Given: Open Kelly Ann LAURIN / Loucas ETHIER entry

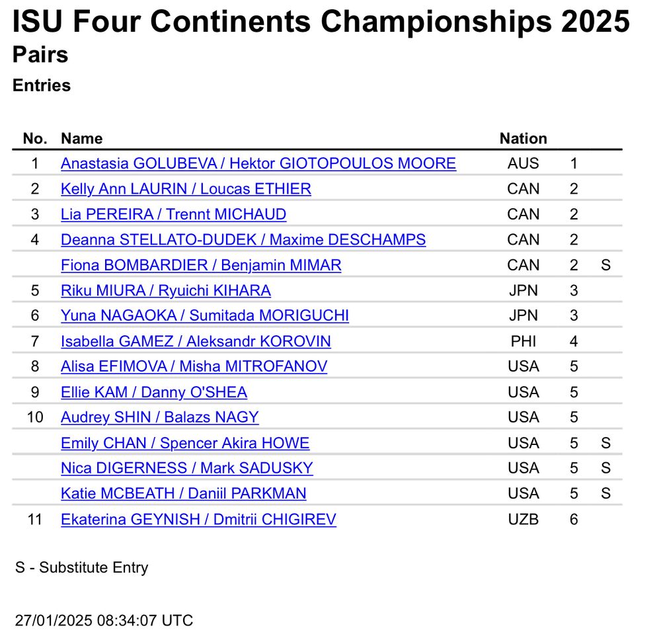Looking at the screenshot, I should point(186,189).
